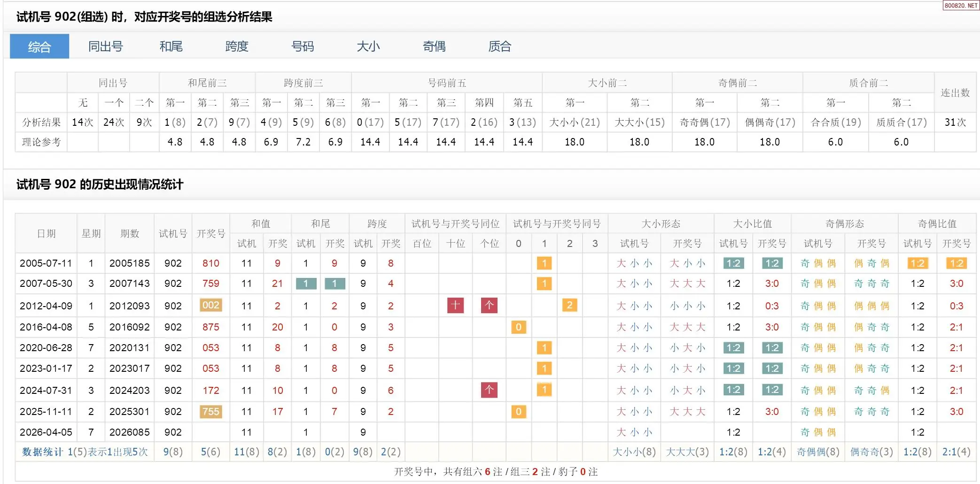980x484 pixels.
Task: Click highlighted 开奖号 002 cell
Action: click(210, 306)
